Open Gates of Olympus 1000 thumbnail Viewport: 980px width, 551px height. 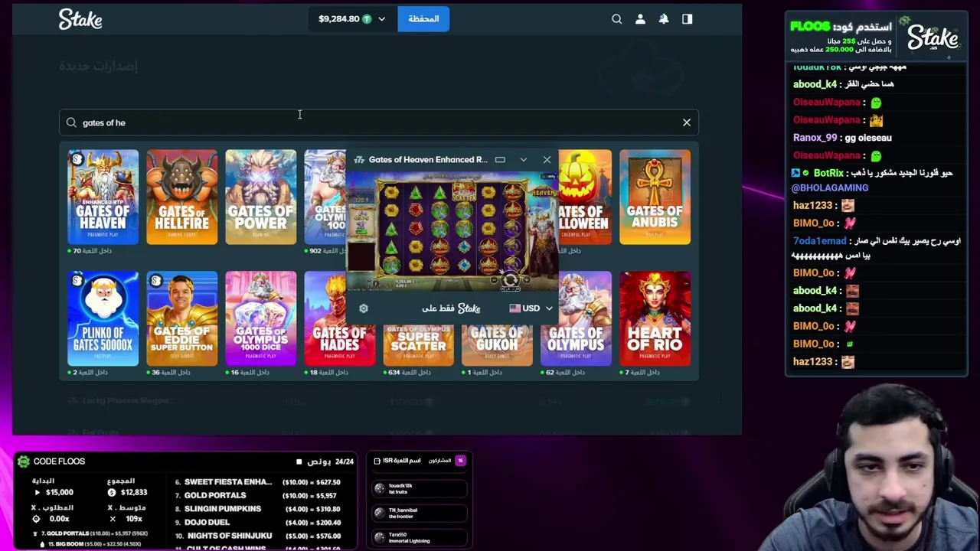tap(325, 197)
